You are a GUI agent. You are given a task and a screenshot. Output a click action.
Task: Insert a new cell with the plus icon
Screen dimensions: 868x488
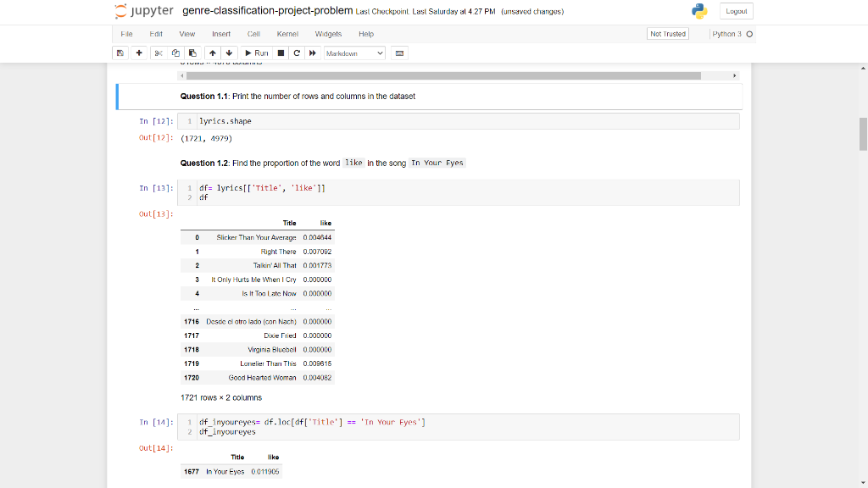pyautogui.click(x=139, y=53)
